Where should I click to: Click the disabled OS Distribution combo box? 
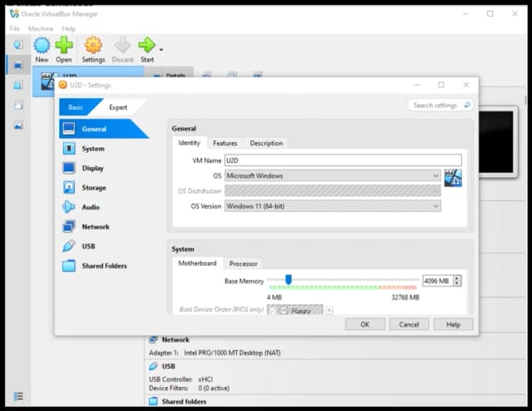click(x=332, y=191)
